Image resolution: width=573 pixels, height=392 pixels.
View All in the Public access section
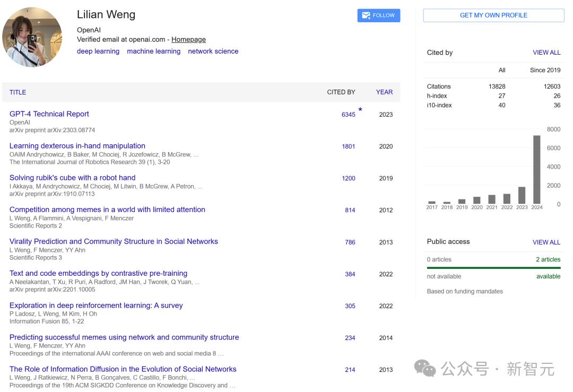(546, 242)
